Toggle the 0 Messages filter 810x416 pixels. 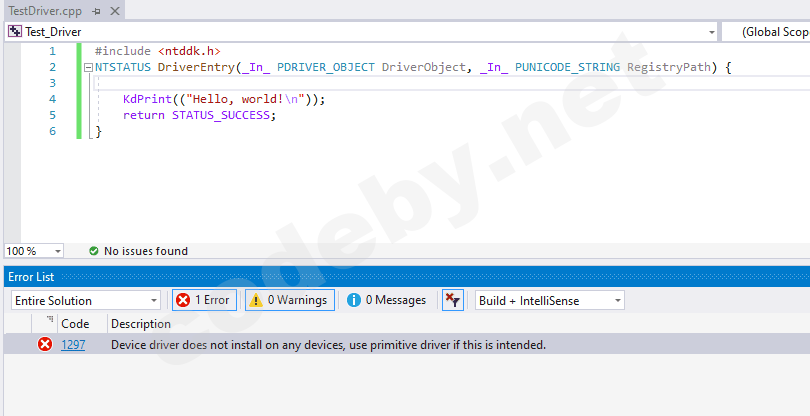tap(387, 300)
